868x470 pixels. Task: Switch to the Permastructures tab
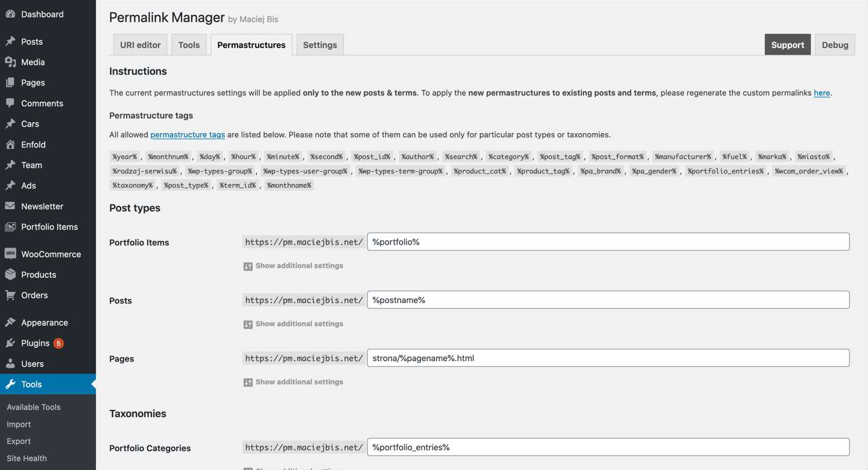251,44
